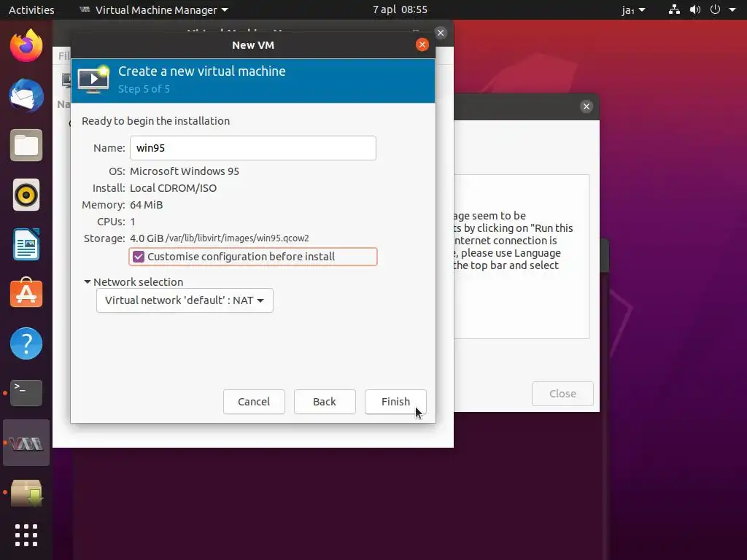Screen dimensions: 747x560
Task: Click the Finish button
Action: pos(395,402)
